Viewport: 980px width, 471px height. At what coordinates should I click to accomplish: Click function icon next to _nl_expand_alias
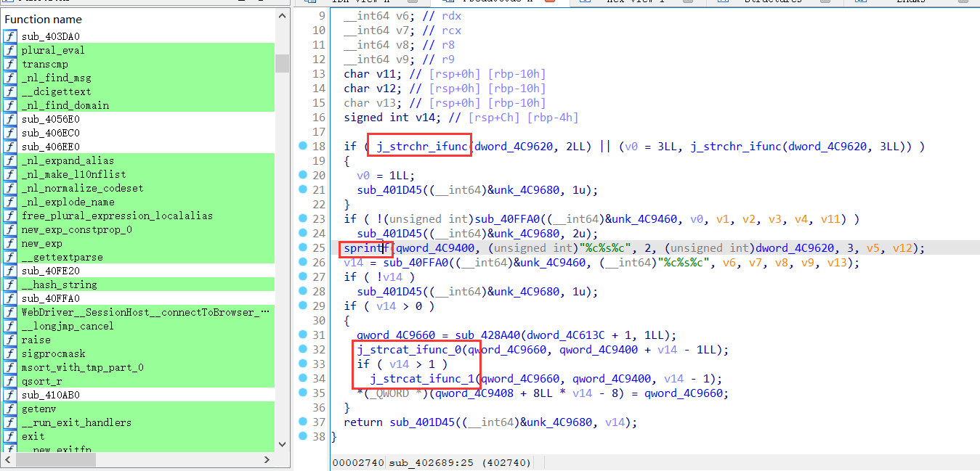point(10,160)
